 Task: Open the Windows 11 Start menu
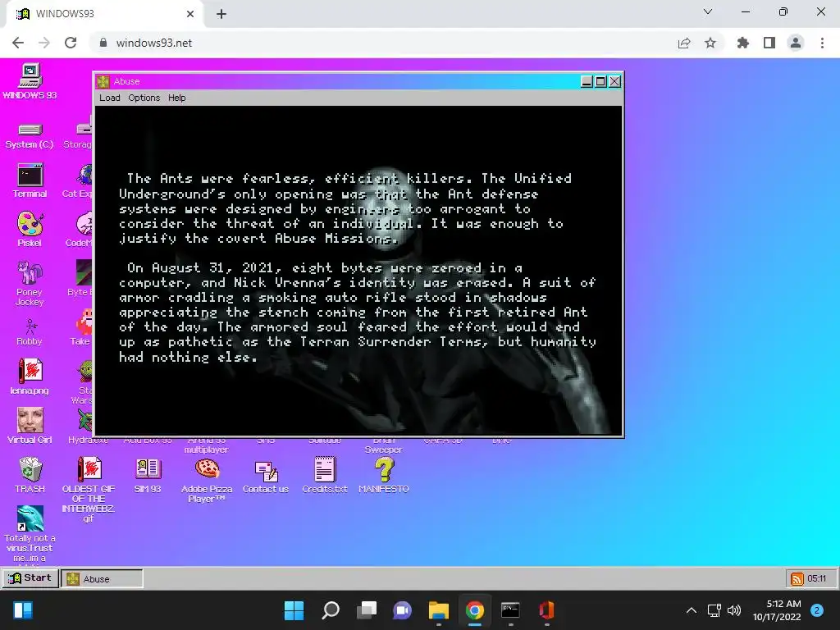pos(294,610)
